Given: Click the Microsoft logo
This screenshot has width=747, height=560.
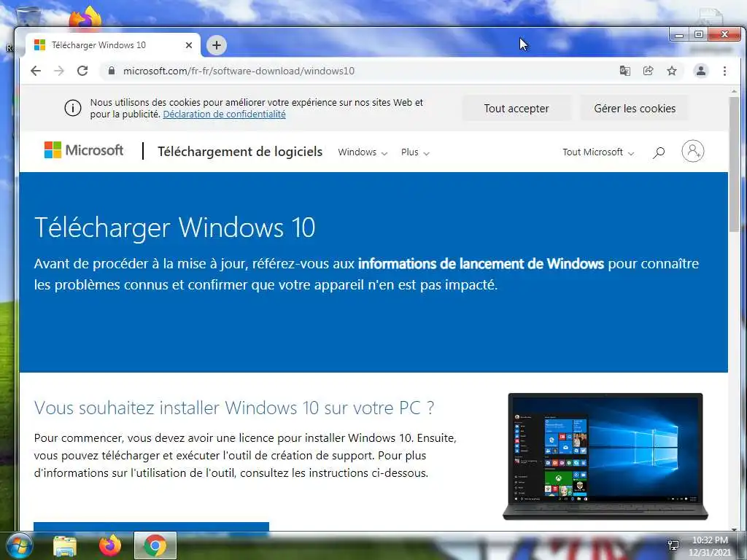Looking at the screenshot, I should tap(84, 150).
